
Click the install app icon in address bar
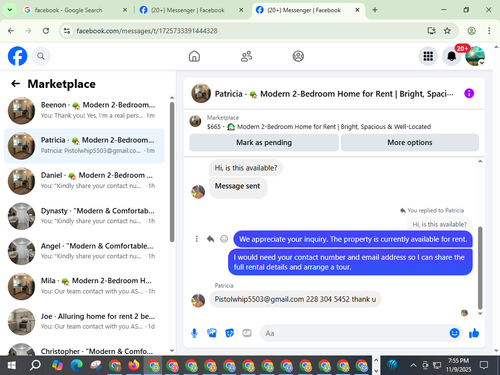431,31
